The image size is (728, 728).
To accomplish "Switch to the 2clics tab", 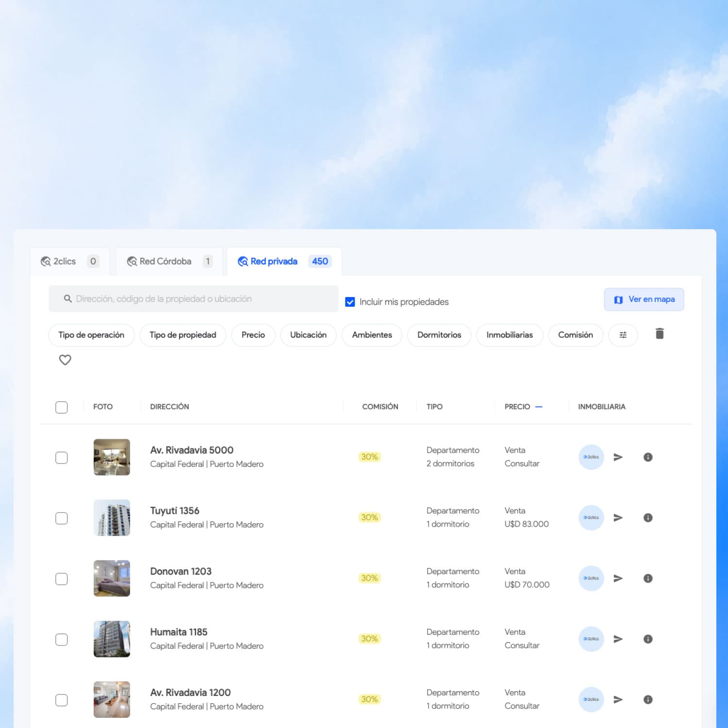I will click(x=70, y=262).
